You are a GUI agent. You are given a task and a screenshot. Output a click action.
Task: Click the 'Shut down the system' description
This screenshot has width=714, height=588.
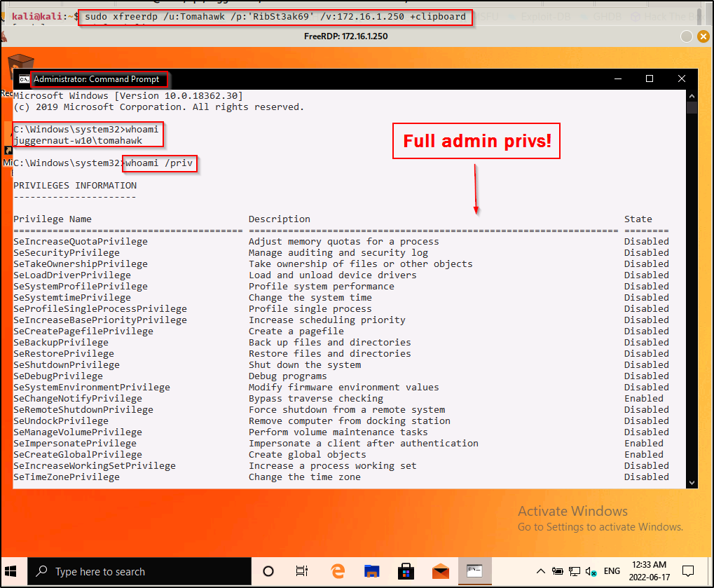[305, 365]
